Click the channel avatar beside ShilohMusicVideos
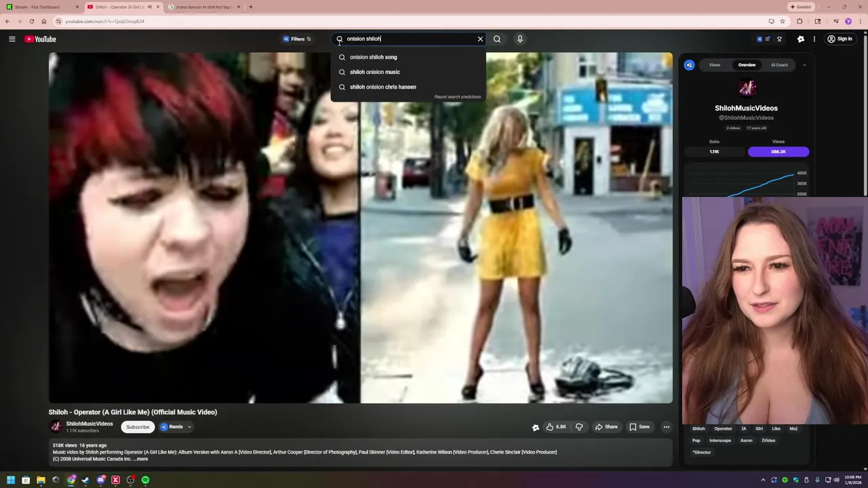This screenshot has width=868, height=488. [56, 426]
